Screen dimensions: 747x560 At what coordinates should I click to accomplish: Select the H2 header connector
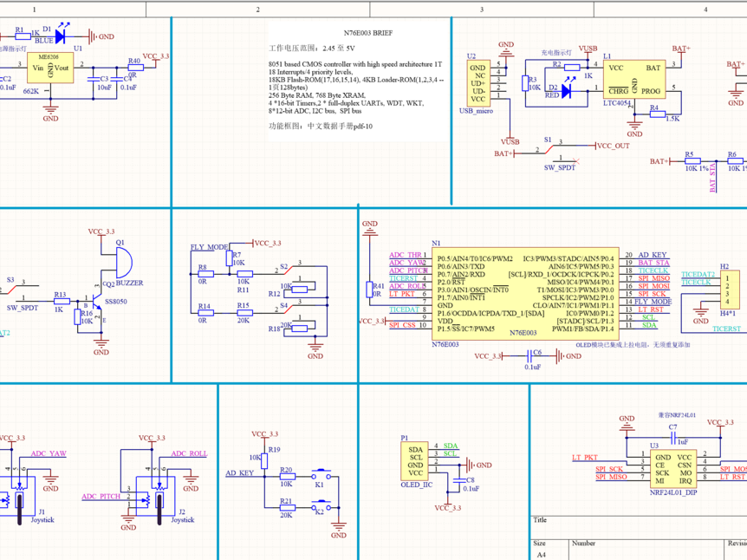pyautogui.click(x=730, y=290)
